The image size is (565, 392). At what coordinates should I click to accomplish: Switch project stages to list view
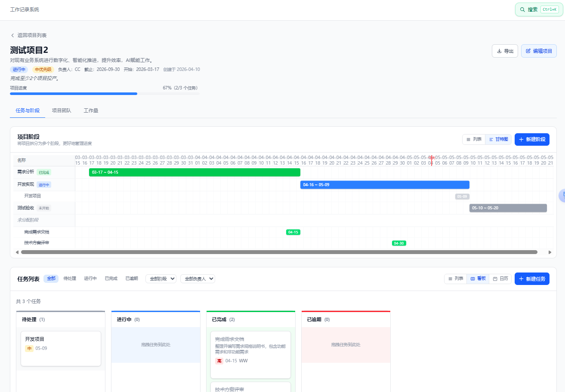point(474,139)
